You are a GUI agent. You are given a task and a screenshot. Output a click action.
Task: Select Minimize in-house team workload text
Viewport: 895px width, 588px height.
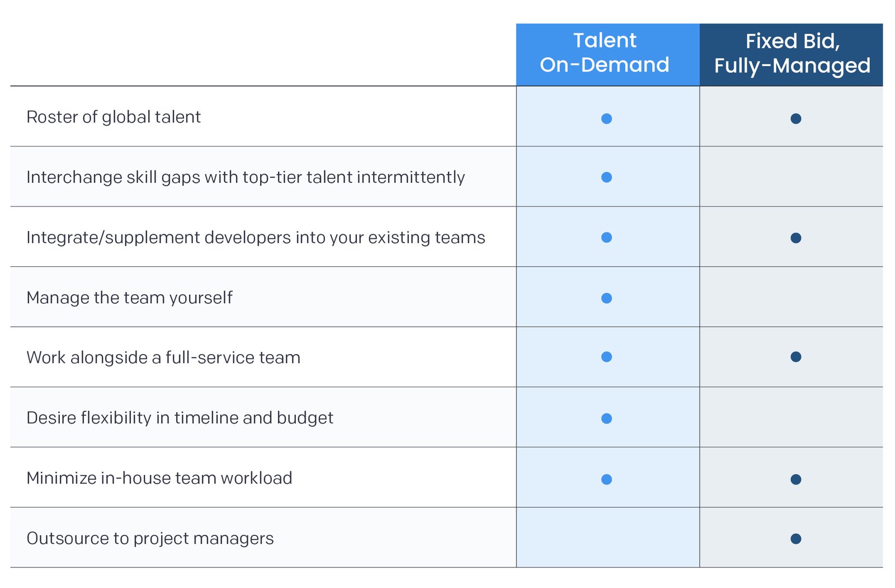[x=159, y=478]
